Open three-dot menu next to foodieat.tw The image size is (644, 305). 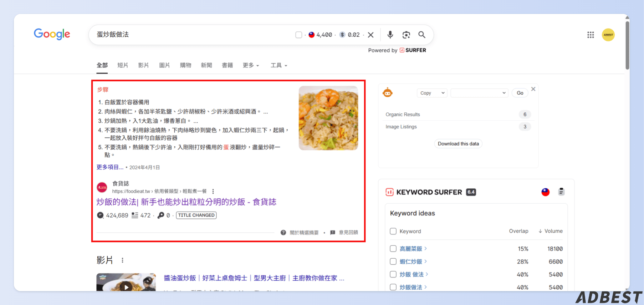pos(213,191)
